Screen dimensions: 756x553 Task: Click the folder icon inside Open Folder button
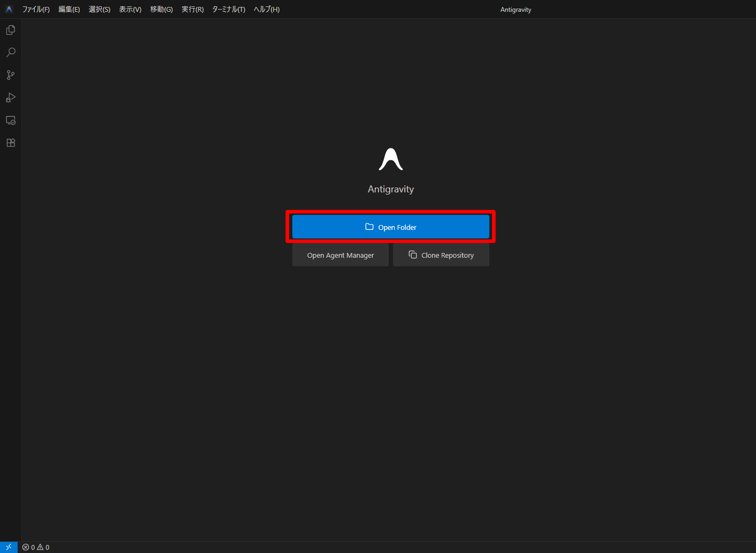click(x=369, y=227)
